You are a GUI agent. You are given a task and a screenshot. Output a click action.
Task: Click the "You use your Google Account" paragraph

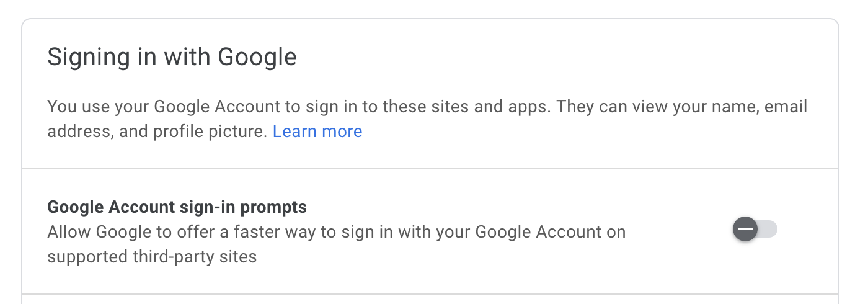(x=427, y=107)
